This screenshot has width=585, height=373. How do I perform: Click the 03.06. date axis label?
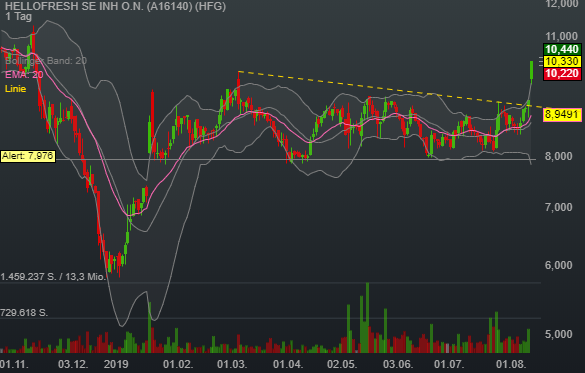tap(398, 364)
